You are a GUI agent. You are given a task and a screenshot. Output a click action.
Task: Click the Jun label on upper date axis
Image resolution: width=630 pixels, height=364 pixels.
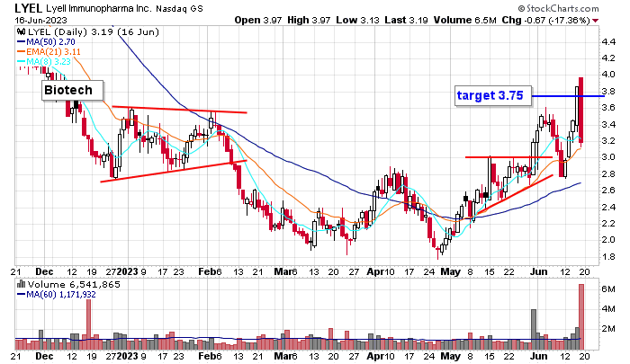tap(539, 271)
